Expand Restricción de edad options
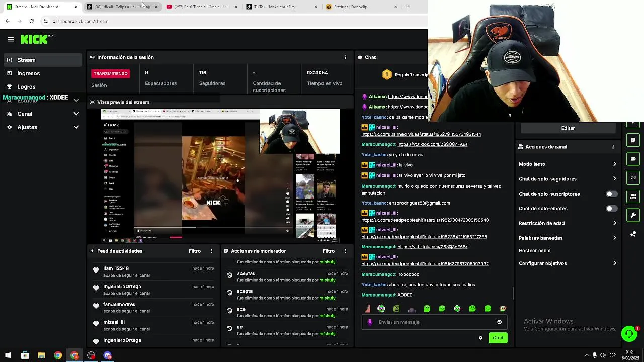Image resolution: width=644 pixels, height=362 pixels. 568,223
